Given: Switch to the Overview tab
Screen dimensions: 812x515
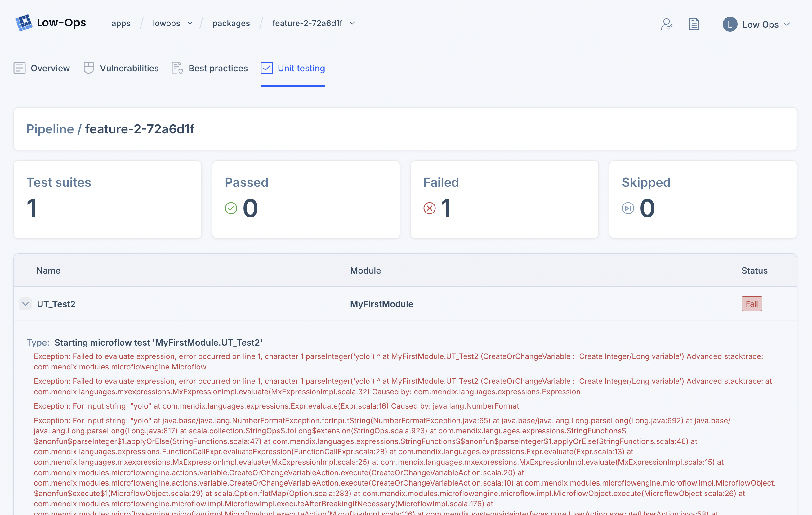Looking at the screenshot, I should click(50, 68).
